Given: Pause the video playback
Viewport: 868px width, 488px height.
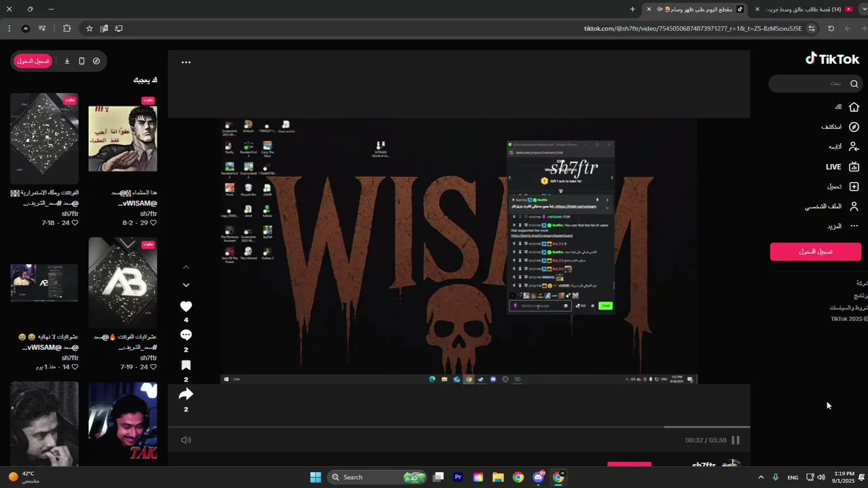Looking at the screenshot, I should [x=735, y=440].
